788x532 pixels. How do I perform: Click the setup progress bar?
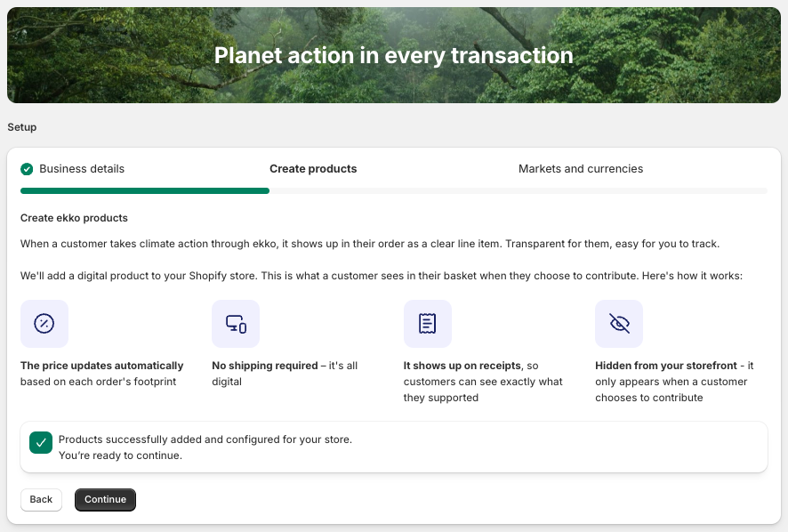tap(394, 190)
